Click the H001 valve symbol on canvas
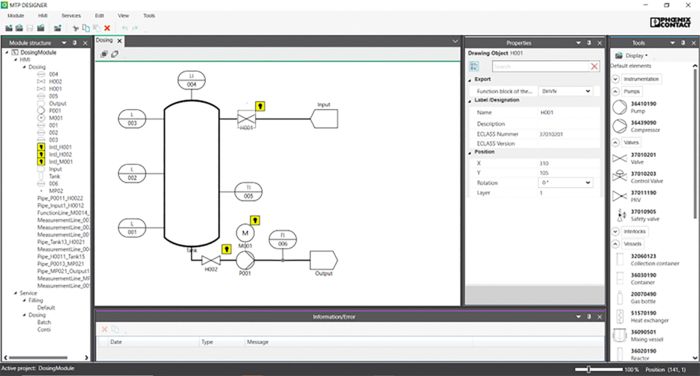 click(x=246, y=119)
